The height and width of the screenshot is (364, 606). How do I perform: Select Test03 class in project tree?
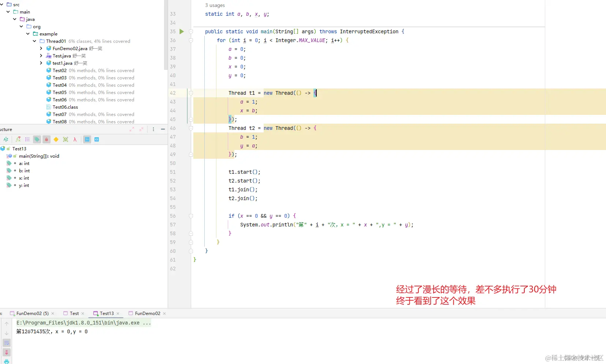click(60, 78)
